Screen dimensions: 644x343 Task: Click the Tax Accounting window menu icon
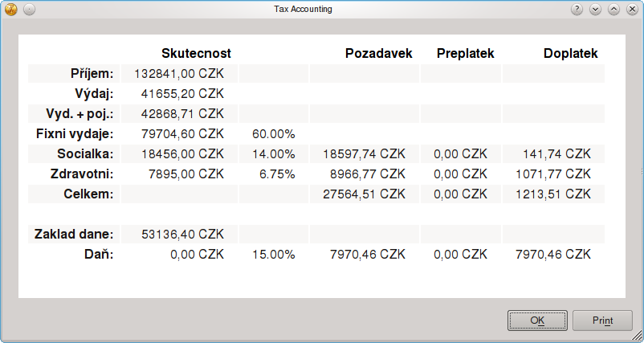pyautogui.click(x=11, y=10)
